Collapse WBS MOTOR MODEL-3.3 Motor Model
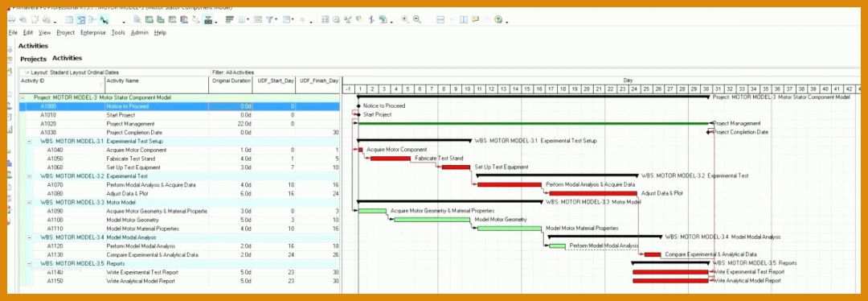The image size is (868, 301). 29,203
